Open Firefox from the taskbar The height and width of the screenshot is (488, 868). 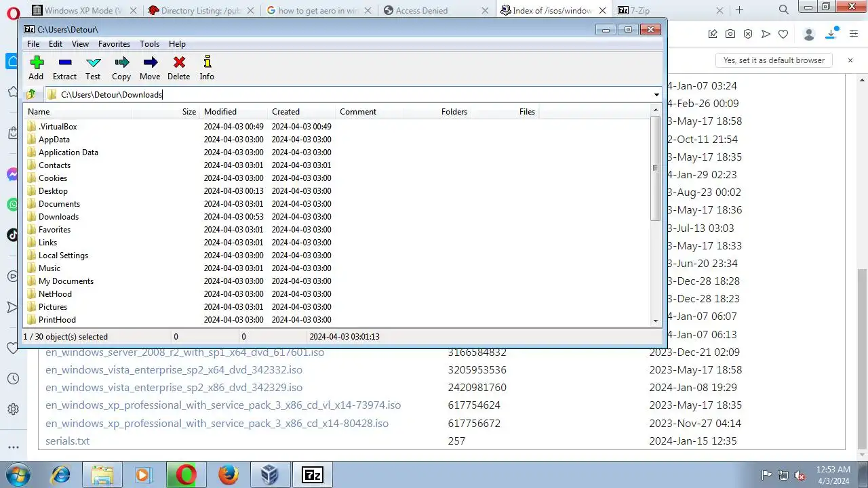point(229,474)
